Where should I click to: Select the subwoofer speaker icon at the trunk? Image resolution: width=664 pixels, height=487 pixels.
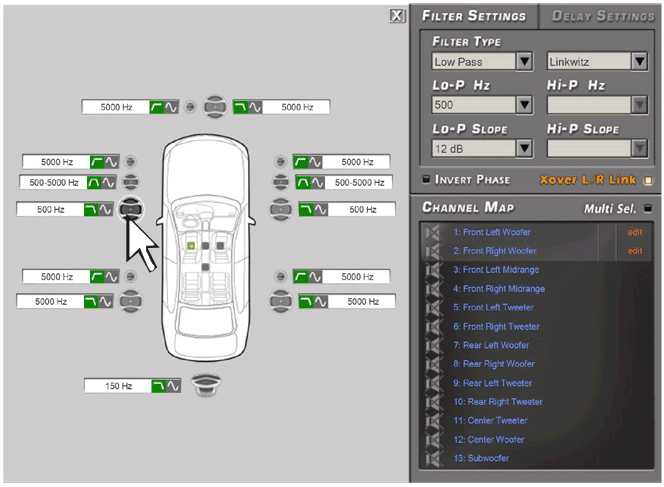click(206, 385)
